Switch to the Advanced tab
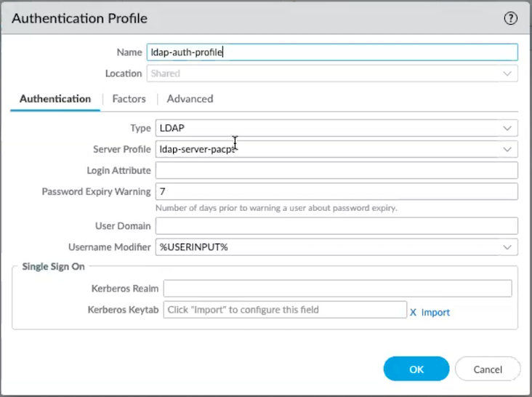 [x=190, y=99]
